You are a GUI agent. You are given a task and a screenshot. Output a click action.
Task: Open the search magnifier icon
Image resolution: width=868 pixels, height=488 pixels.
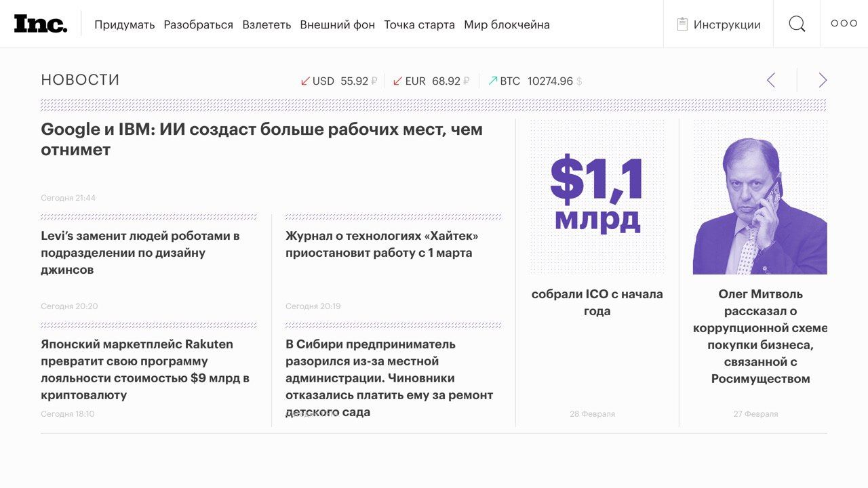pyautogui.click(x=797, y=24)
